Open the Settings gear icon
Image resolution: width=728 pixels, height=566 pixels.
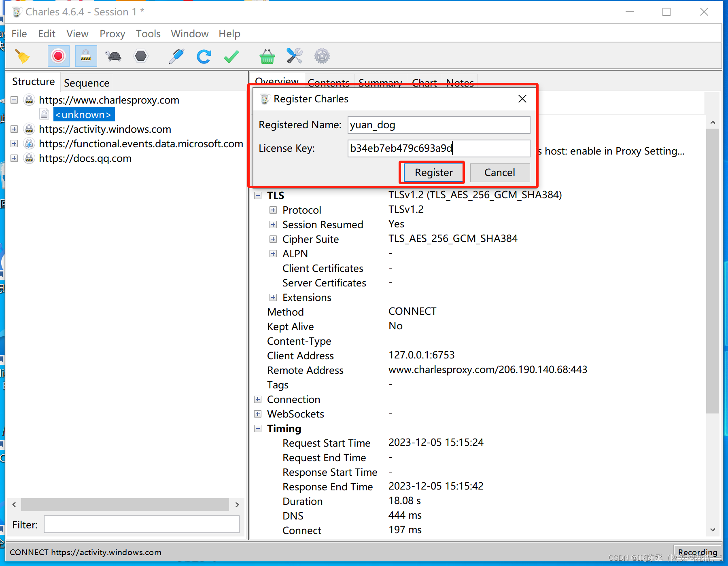click(x=322, y=56)
